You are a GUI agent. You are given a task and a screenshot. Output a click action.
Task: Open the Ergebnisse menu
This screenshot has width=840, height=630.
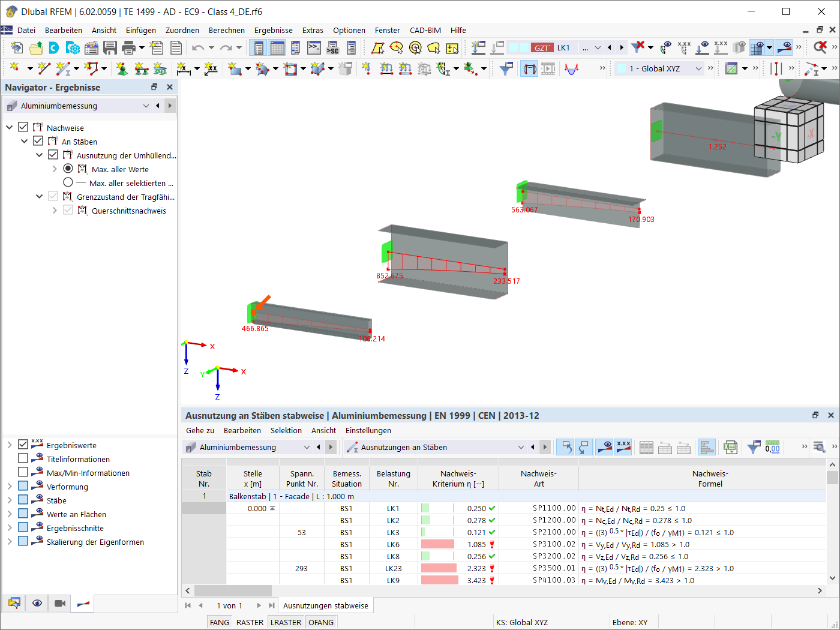click(x=274, y=30)
